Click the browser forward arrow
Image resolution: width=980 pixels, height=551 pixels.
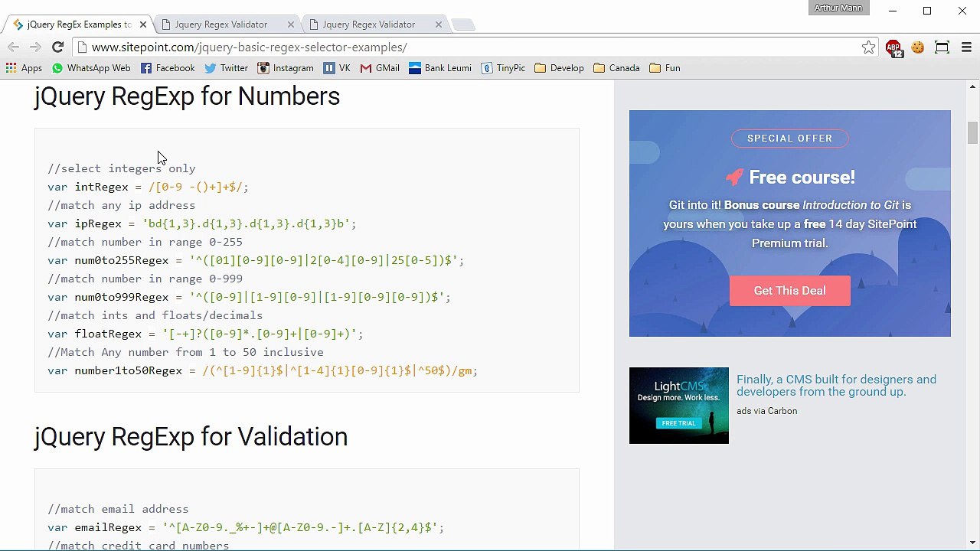click(x=35, y=47)
